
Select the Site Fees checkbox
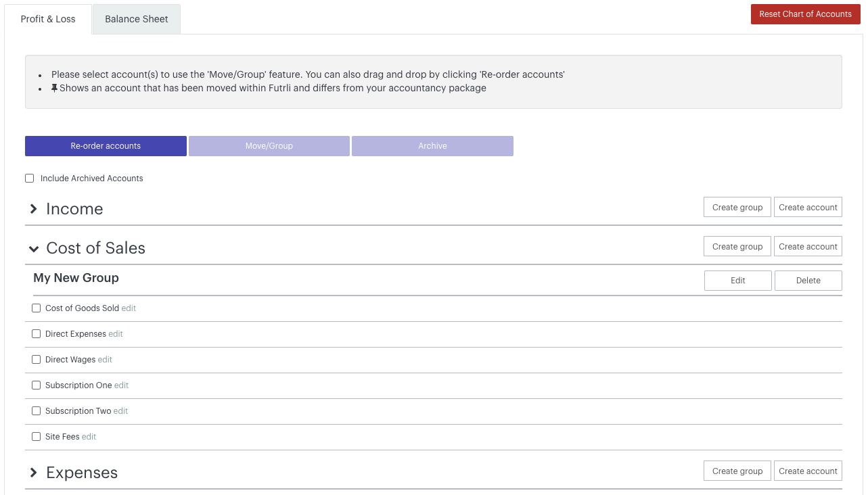pos(37,437)
